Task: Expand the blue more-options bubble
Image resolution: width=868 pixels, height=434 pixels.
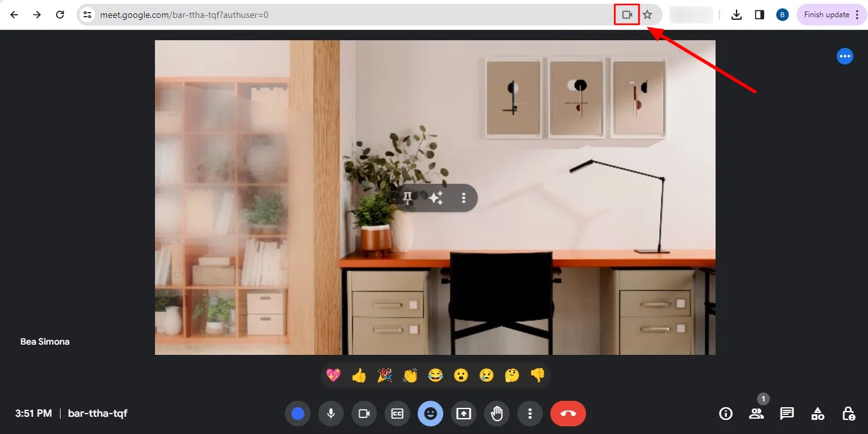Action: [845, 56]
